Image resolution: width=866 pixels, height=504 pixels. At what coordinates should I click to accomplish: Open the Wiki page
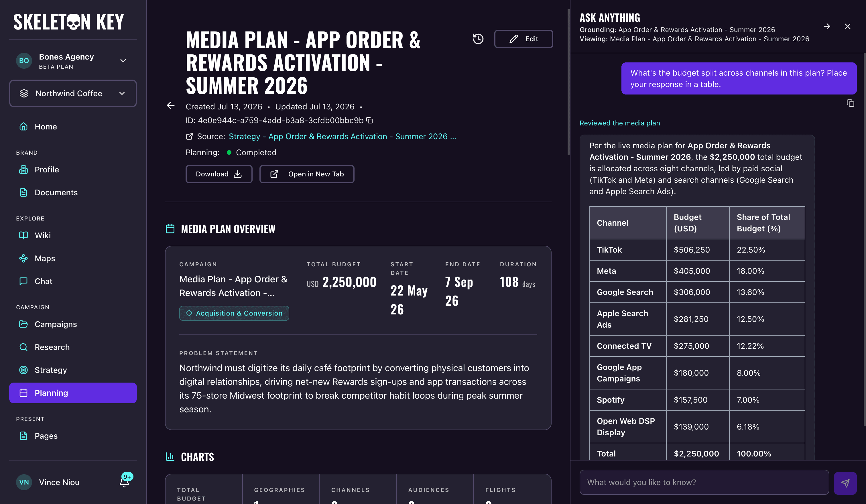pyautogui.click(x=73, y=235)
